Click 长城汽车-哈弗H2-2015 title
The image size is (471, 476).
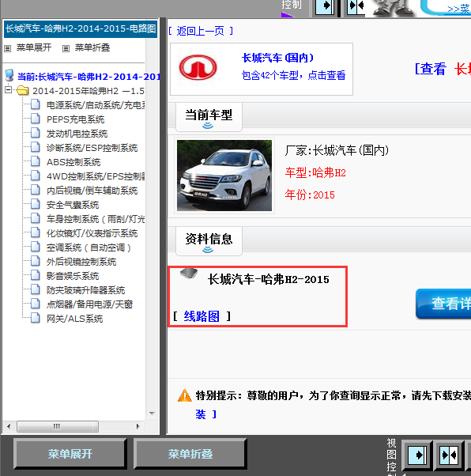(x=268, y=279)
